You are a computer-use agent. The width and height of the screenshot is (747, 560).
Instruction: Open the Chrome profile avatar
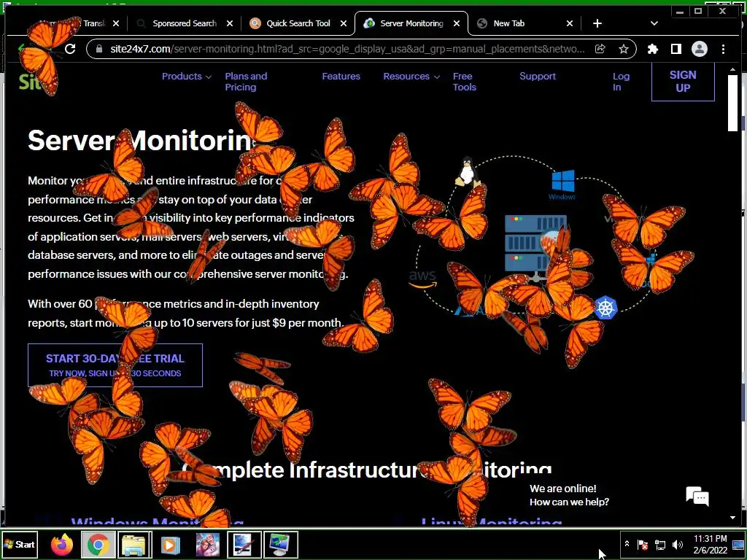[x=700, y=49]
